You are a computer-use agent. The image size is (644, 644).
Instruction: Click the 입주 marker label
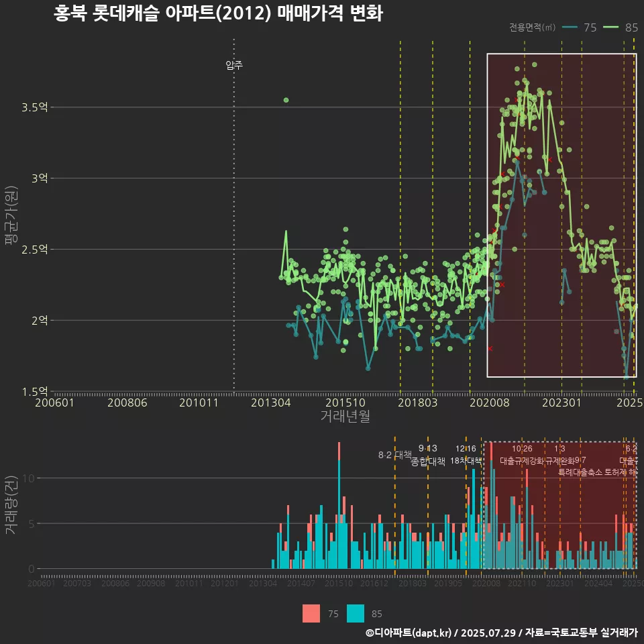point(234,65)
